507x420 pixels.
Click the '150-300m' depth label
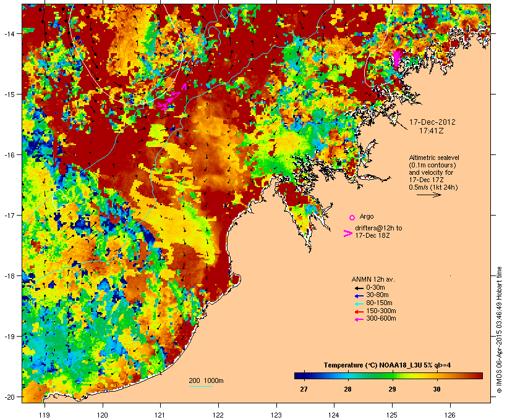coord(381,311)
